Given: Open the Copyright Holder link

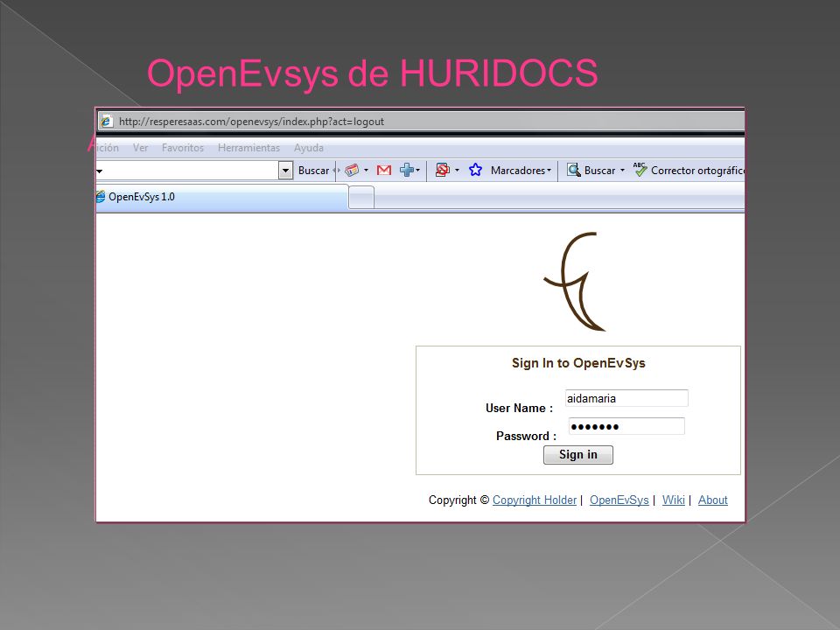Looking at the screenshot, I should point(534,500).
